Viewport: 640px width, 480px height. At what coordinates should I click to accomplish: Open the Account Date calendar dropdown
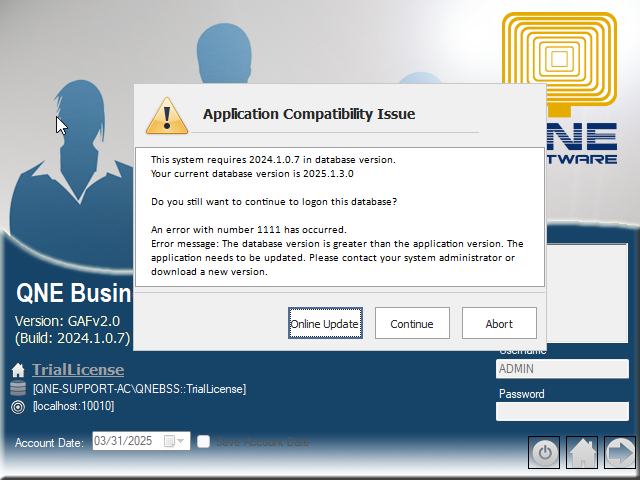[175, 441]
